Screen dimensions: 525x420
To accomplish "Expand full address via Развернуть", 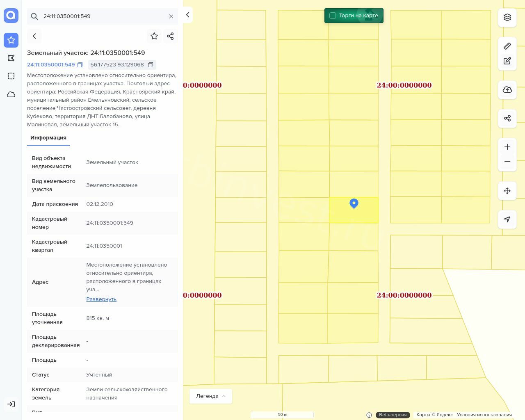I will point(101,299).
